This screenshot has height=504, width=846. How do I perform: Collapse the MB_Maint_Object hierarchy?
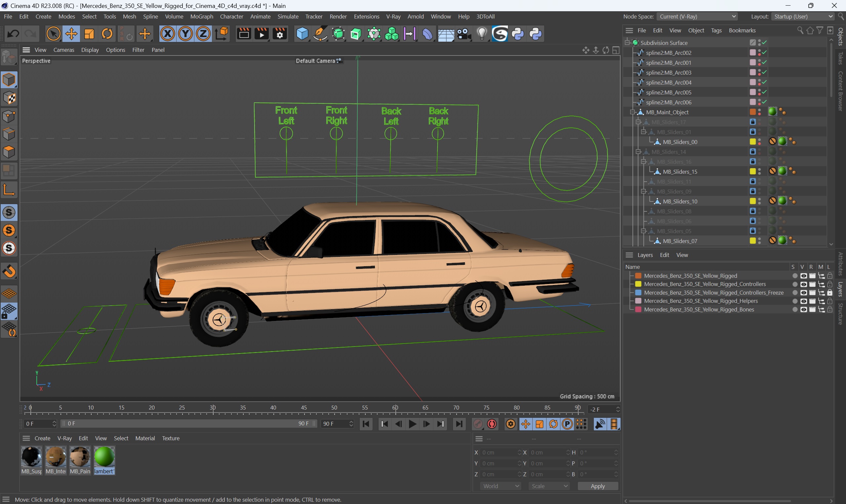[632, 112]
